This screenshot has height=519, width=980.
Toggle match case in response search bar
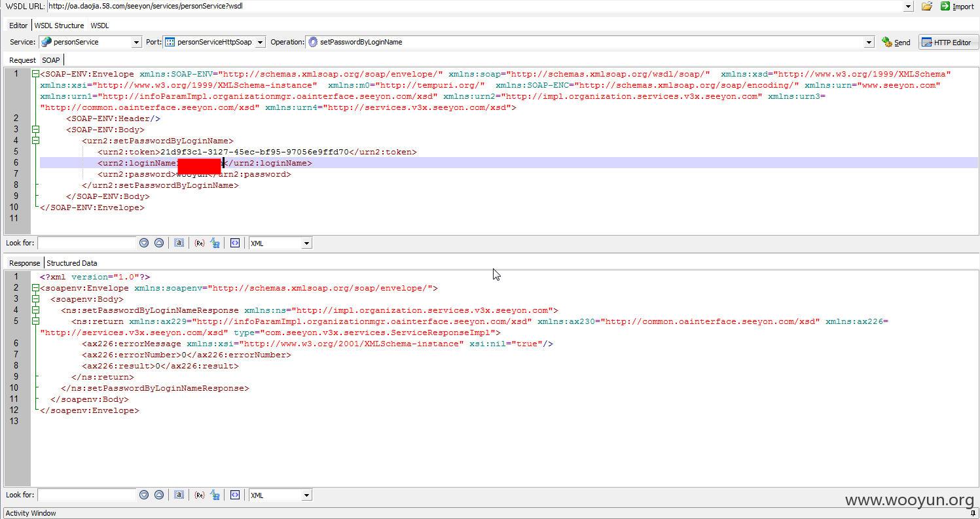[x=179, y=495]
